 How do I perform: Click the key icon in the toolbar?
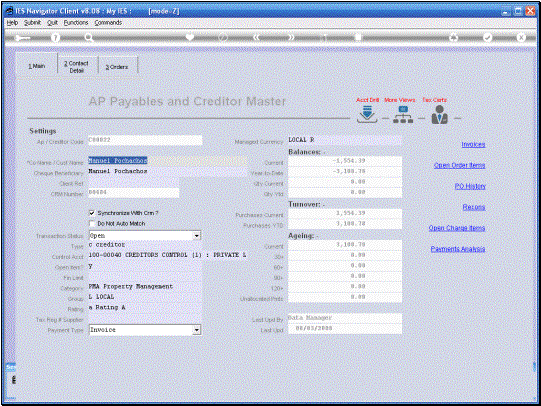tap(23, 38)
